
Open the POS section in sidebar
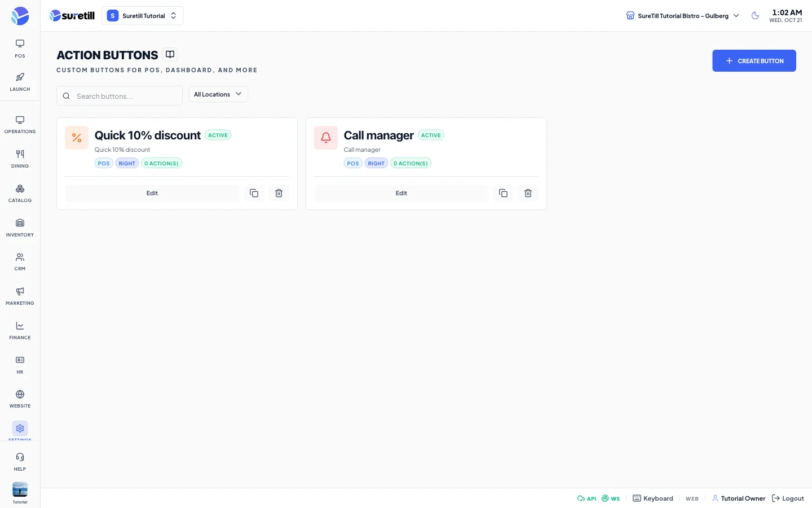pyautogui.click(x=20, y=49)
